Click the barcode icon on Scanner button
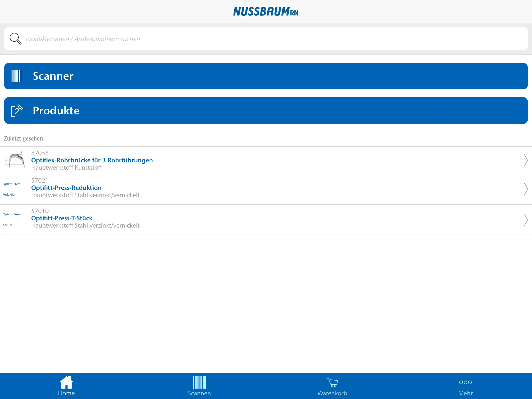 17,76
